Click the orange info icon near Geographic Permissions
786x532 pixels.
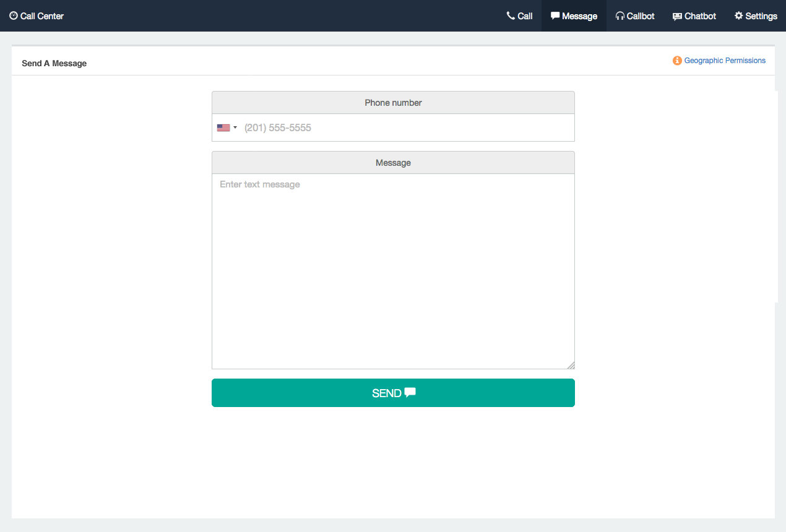[676, 60]
